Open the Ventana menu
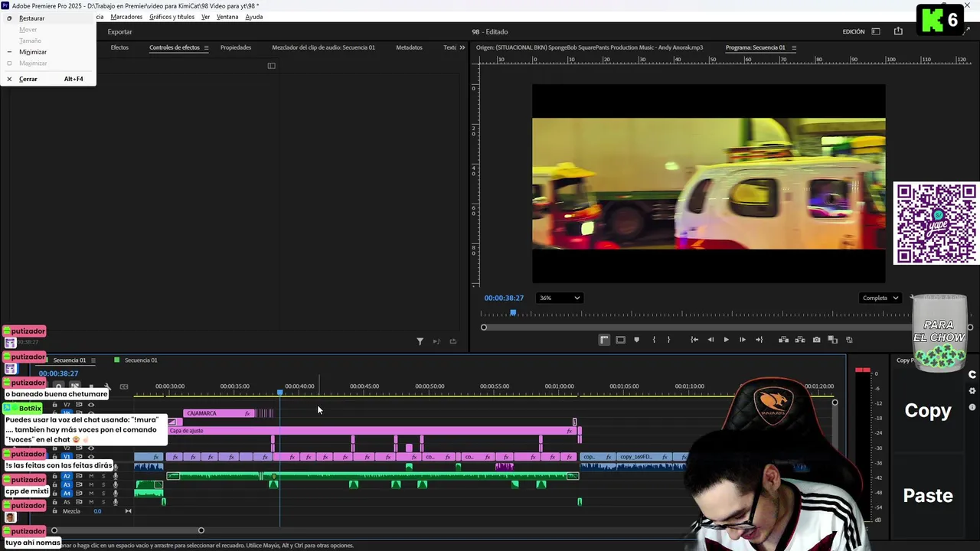Image resolution: width=980 pixels, height=551 pixels. pyautogui.click(x=227, y=17)
